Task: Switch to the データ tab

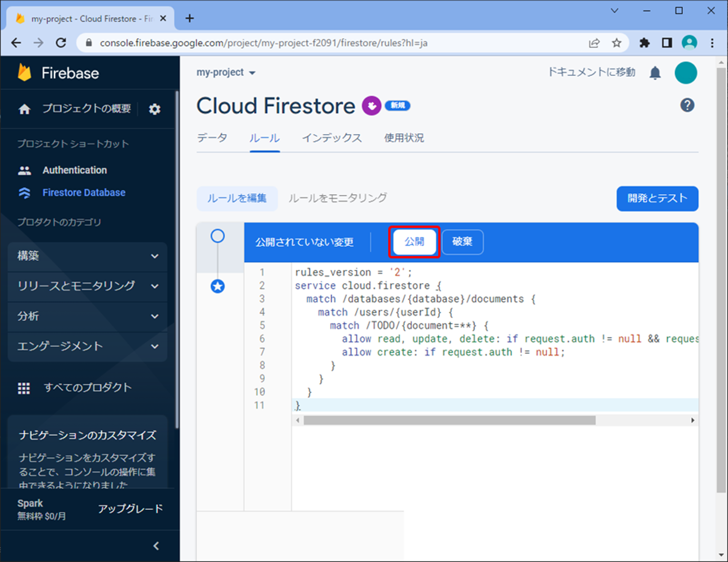Action: (212, 138)
